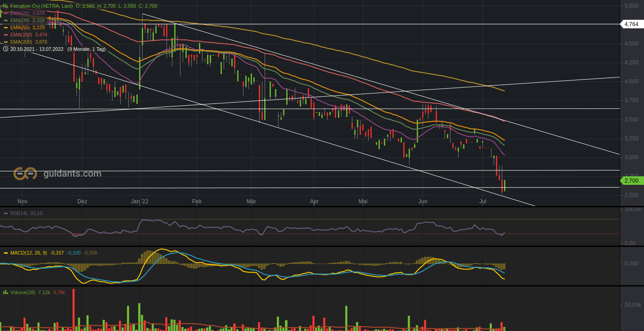Click the RSI(14) legend marker
The image size is (644, 331).
tap(6, 213)
